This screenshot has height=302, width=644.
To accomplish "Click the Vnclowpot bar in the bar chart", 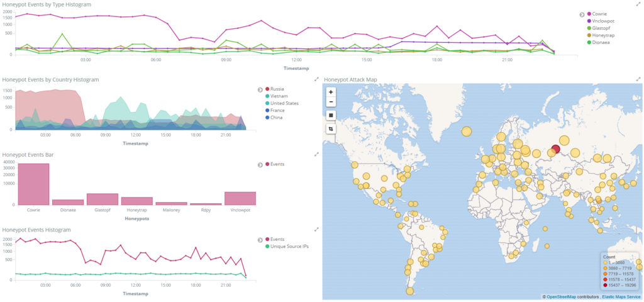I will pyautogui.click(x=240, y=198).
